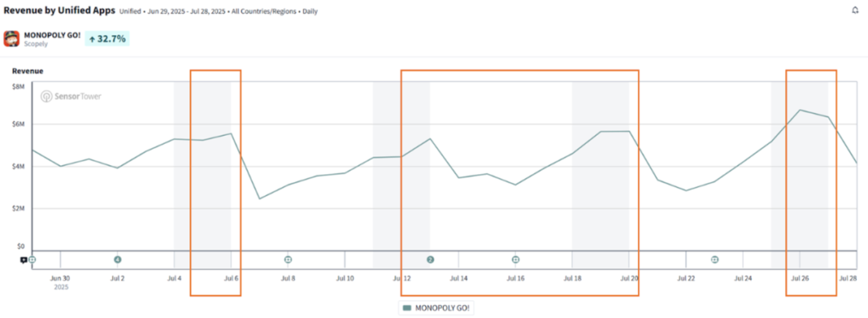
Task: Select the event marker icon at Jul 16
Action: click(516, 260)
